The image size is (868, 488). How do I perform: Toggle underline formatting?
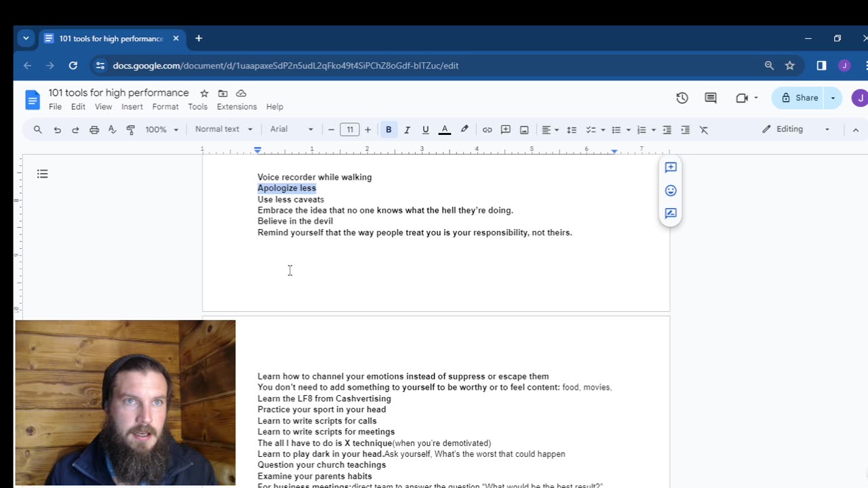tap(426, 129)
